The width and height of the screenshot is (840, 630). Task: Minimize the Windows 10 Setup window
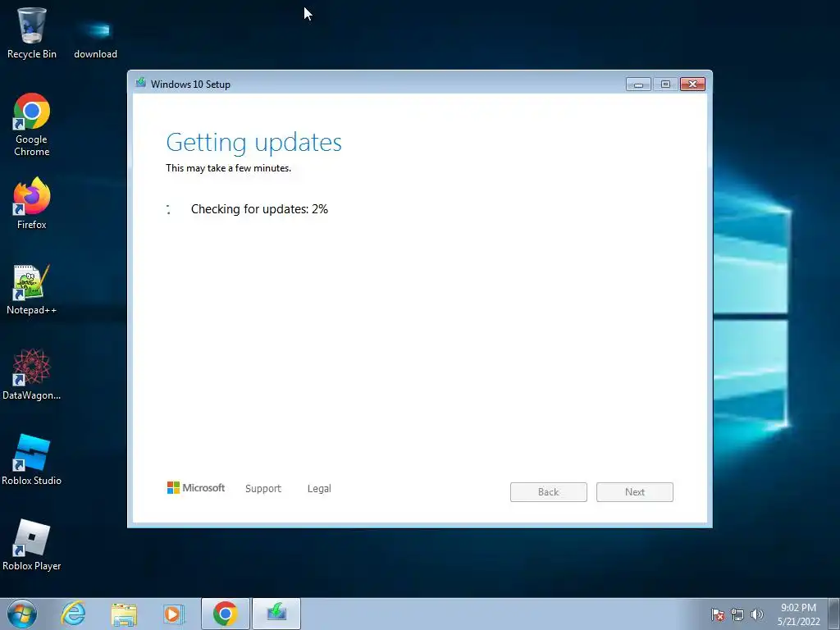(x=638, y=84)
